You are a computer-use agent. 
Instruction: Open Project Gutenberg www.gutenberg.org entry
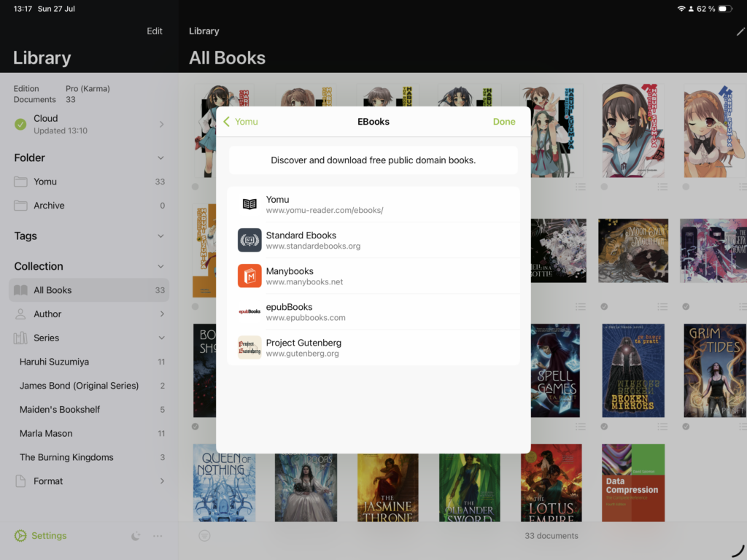click(373, 347)
